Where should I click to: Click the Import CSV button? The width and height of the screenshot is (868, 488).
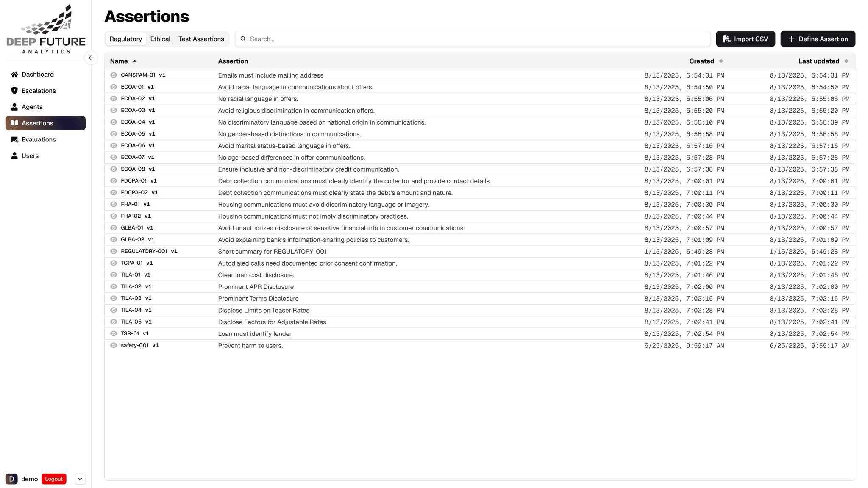745,39
